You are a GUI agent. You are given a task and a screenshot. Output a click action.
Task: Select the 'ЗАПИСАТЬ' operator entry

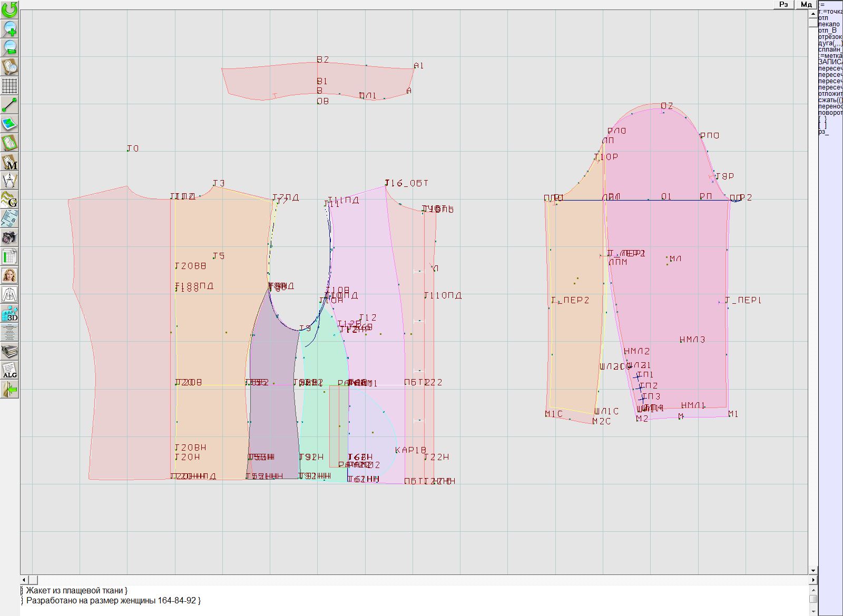830,62
